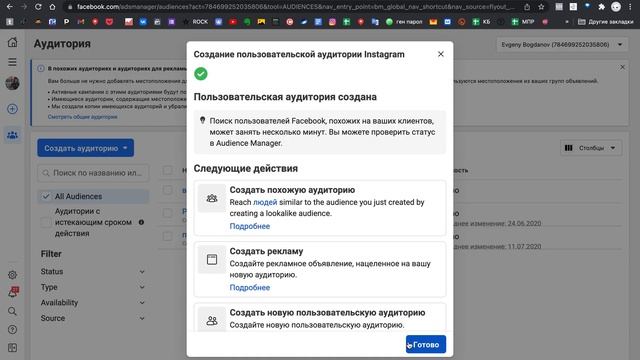Toggle Аудитории с истекающим сроком действия checkbox

tap(46, 222)
